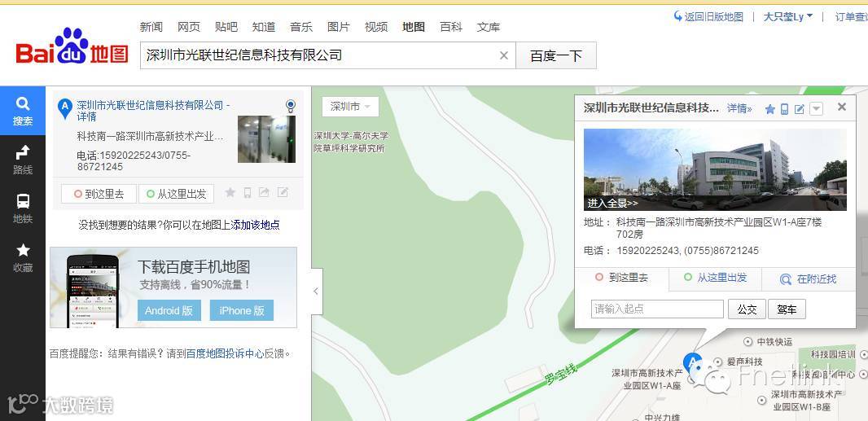
Task: Go to 图片 tab
Action: [x=339, y=27]
